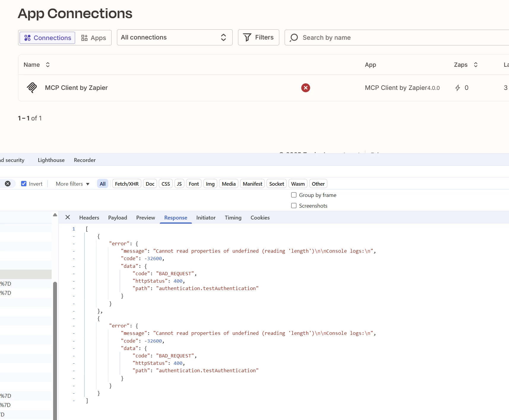Switch to the Apps tab

click(93, 38)
